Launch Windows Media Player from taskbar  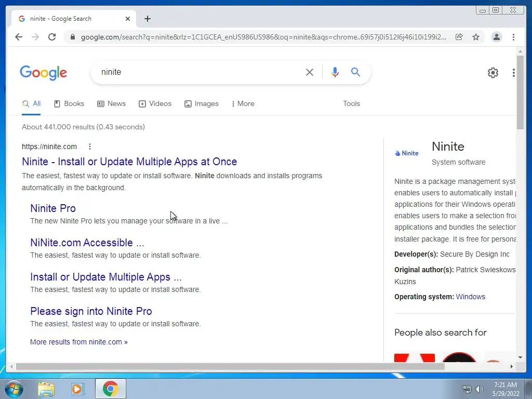pos(77,389)
